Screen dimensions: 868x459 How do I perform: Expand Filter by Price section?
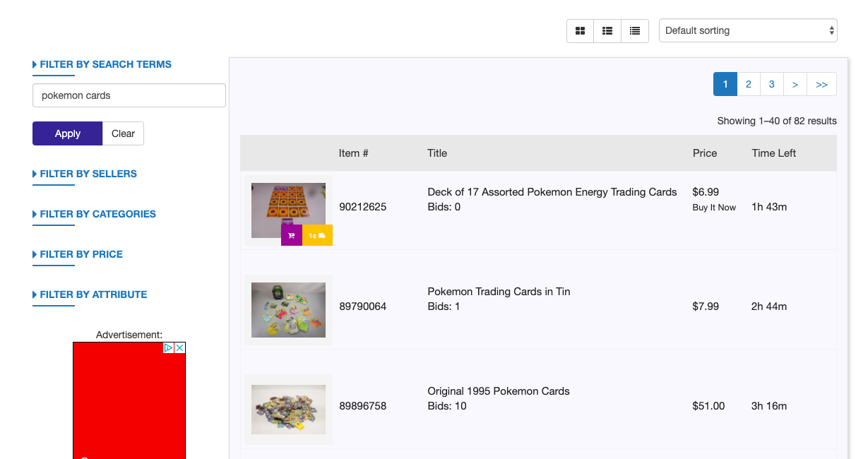click(x=78, y=254)
